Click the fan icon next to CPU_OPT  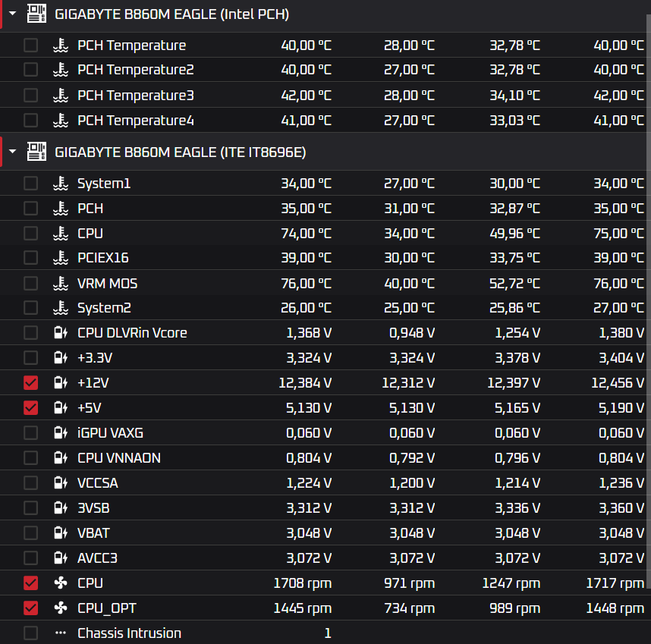point(61,608)
